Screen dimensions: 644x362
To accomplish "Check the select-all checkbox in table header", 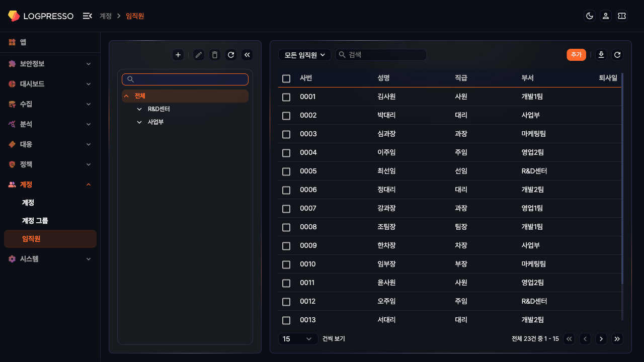I will (x=286, y=78).
